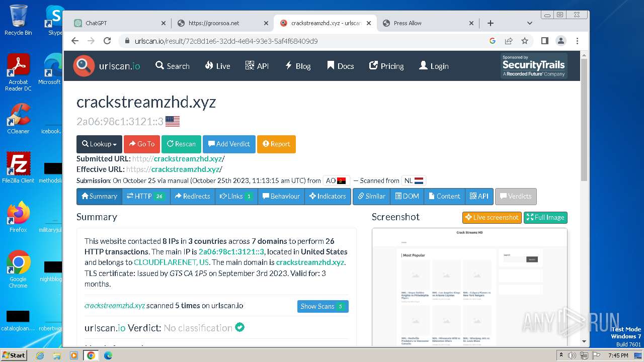Screen dimensions: 644x362
Task: Open File Explorer from taskbar
Action: tap(57, 355)
